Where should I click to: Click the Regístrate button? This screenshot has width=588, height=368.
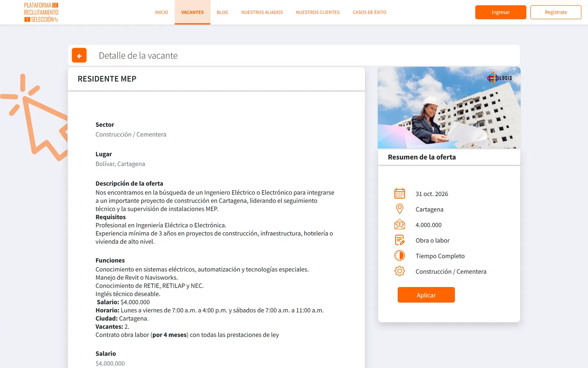[x=556, y=12]
